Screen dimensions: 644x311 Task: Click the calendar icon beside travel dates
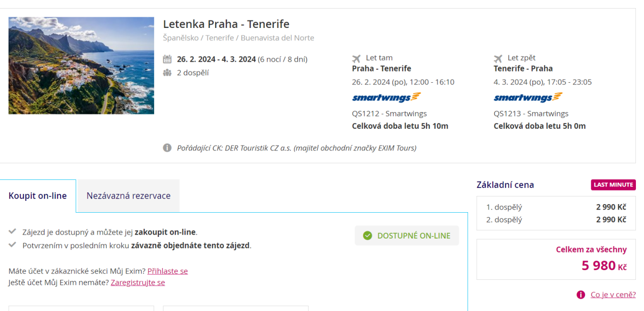167,59
